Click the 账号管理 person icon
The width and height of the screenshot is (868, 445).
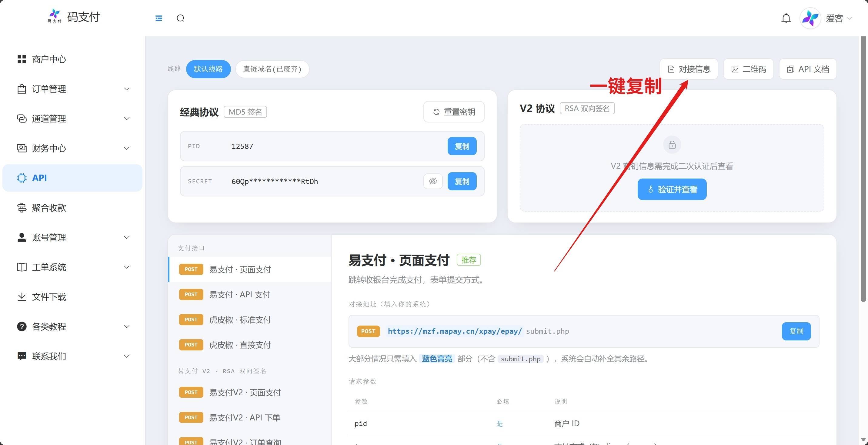pyautogui.click(x=22, y=237)
